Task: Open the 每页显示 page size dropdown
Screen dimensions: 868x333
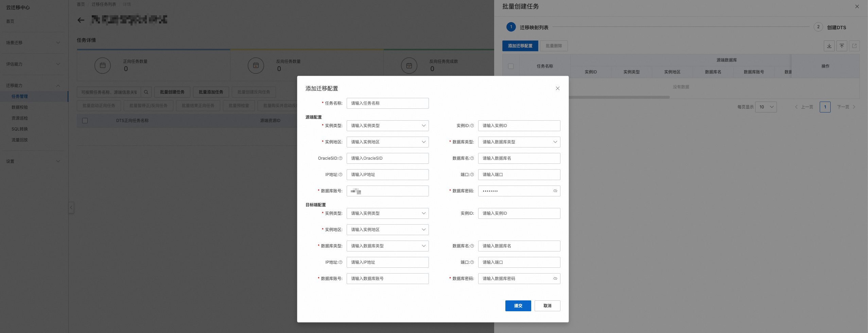Action: [x=766, y=107]
